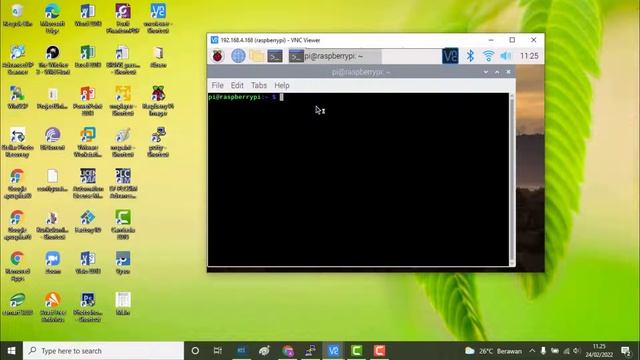
Task: Select the Stellar Photo Recovery desktop icon
Action: [18, 142]
